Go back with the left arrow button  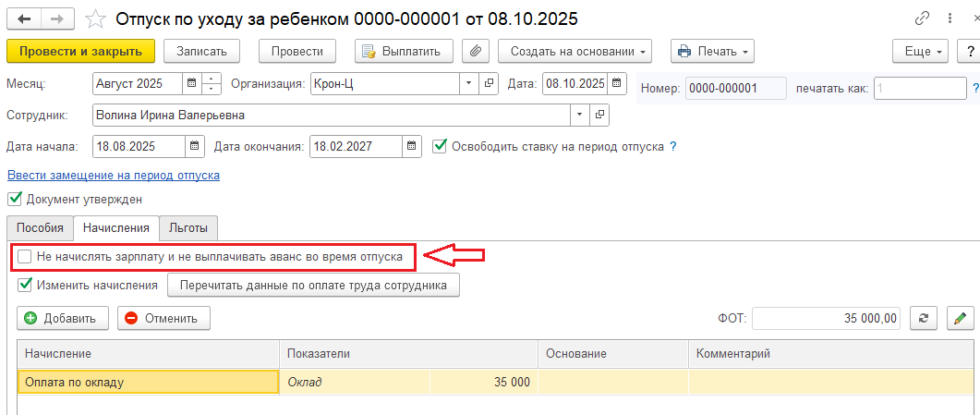coord(24,19)
